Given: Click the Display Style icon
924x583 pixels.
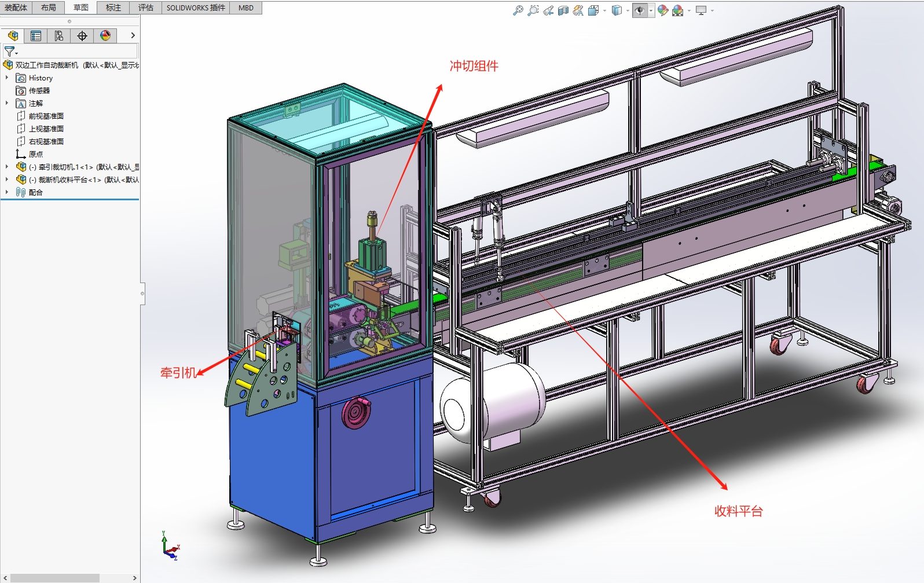Looking at the screenshot, I should point(617,10).
